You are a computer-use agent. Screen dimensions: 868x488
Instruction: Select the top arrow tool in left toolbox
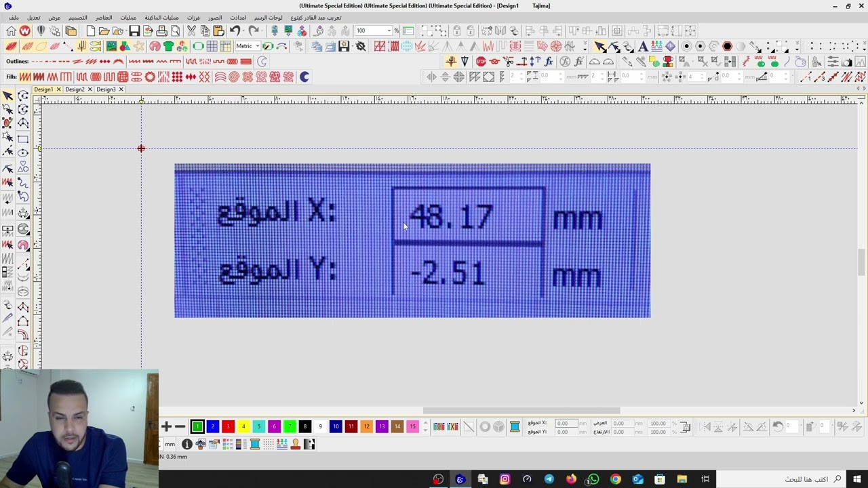coord(8,96)
